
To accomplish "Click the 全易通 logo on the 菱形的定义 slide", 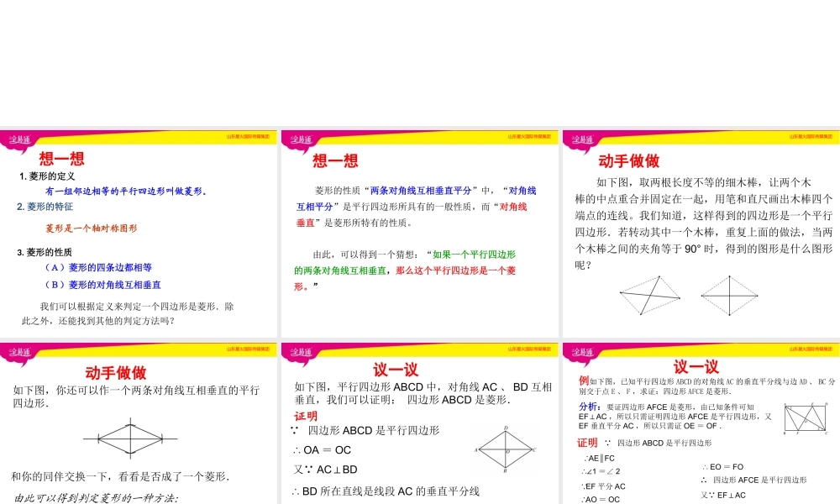I will [18, 139].
